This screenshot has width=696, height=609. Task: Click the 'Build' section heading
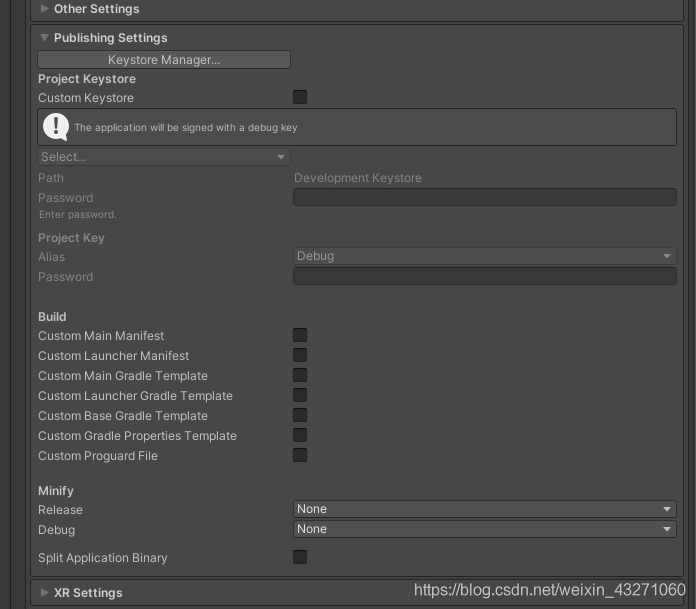coord(52,317)
